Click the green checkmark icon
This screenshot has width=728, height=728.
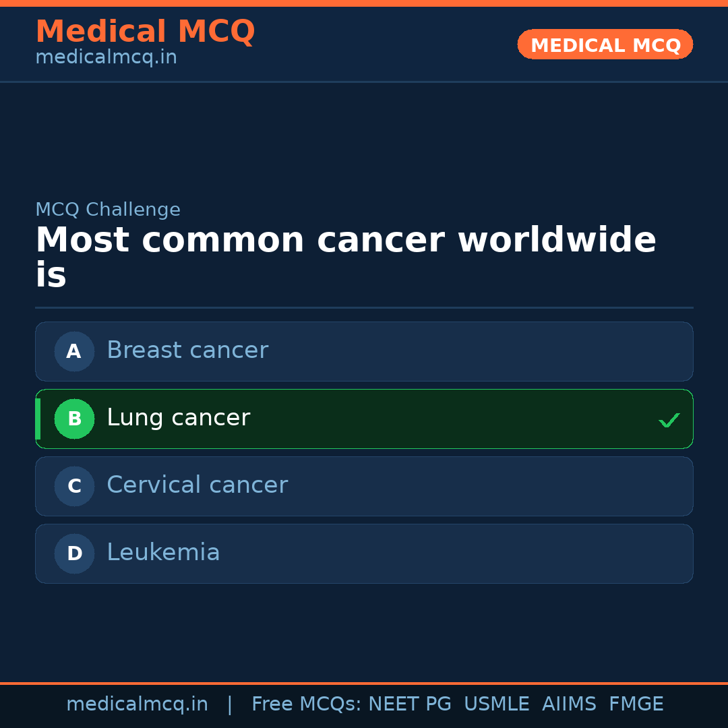pos(669,420)
